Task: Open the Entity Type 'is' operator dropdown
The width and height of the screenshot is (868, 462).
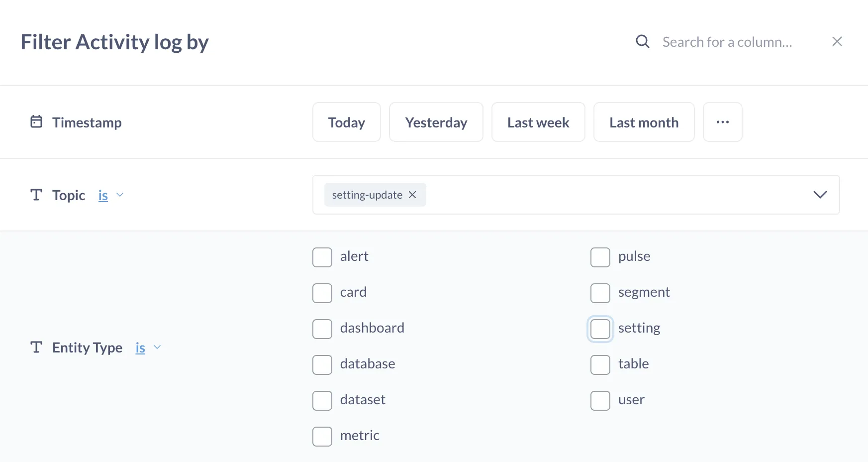Action: point(145,347)
